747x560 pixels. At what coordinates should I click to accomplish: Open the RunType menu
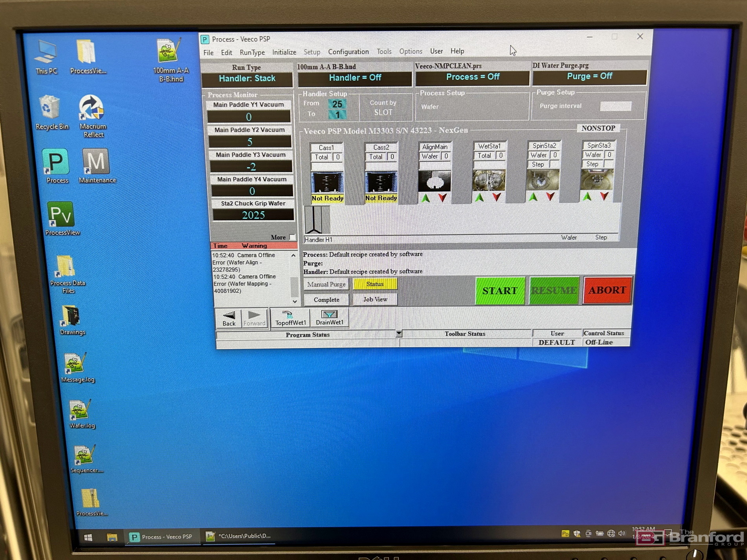(x=252, y=52)
